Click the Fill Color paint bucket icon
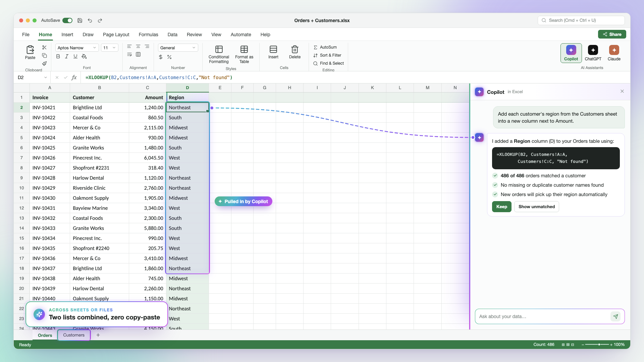Screen dimensions: 644x362 (x=84, y=57)
